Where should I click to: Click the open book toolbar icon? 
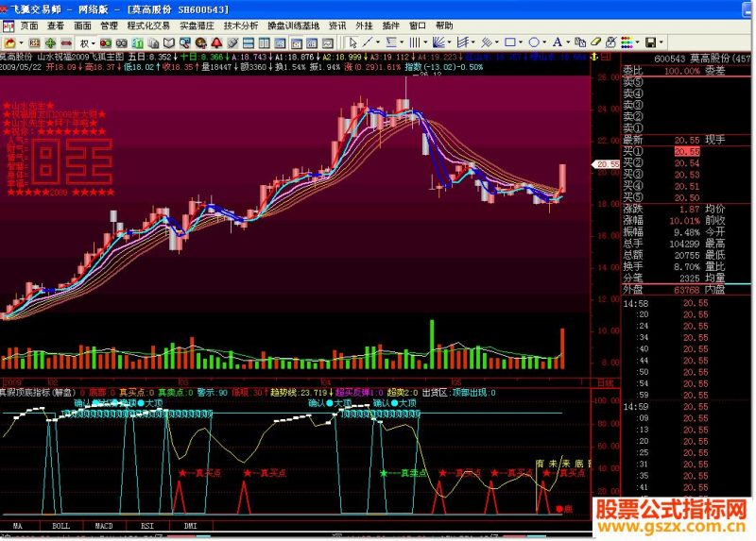point(169,43)
